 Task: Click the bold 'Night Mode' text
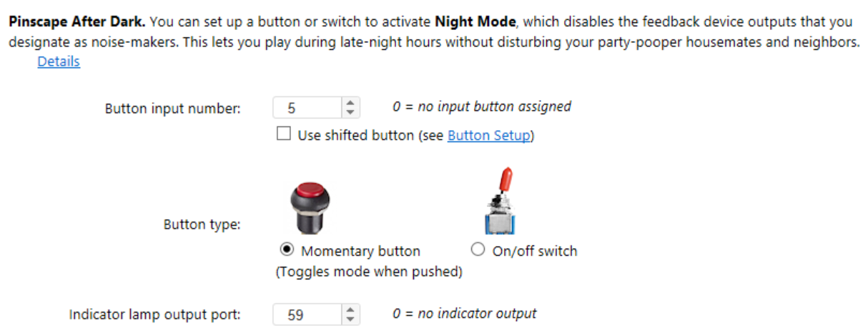point(475,21)
